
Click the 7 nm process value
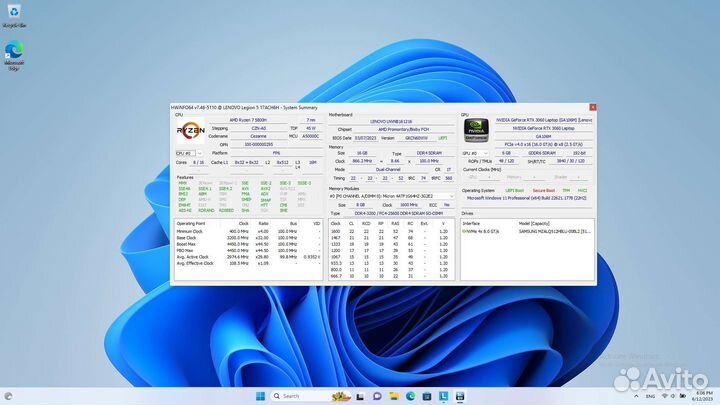point(311,120)
